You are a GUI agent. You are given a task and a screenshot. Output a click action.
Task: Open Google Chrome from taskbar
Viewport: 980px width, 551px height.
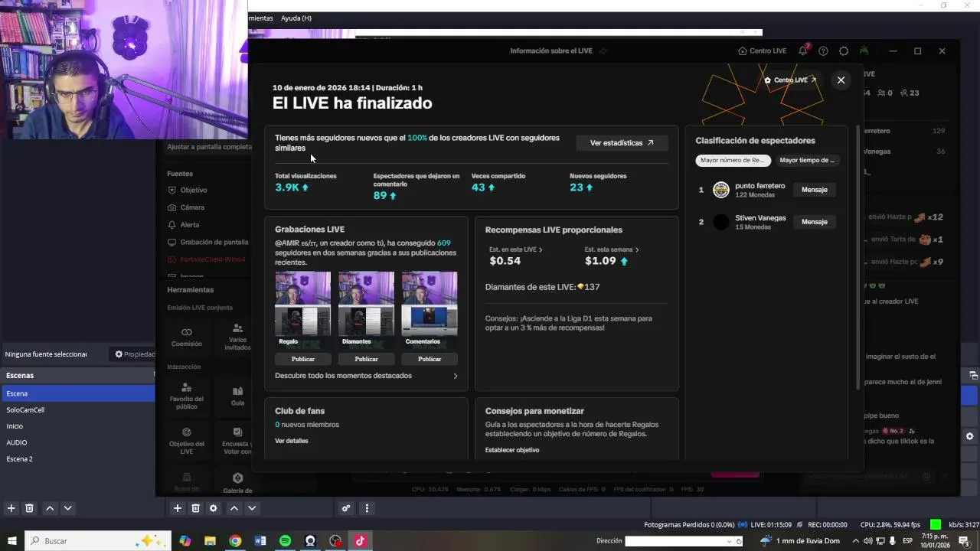tap(235, 541)
